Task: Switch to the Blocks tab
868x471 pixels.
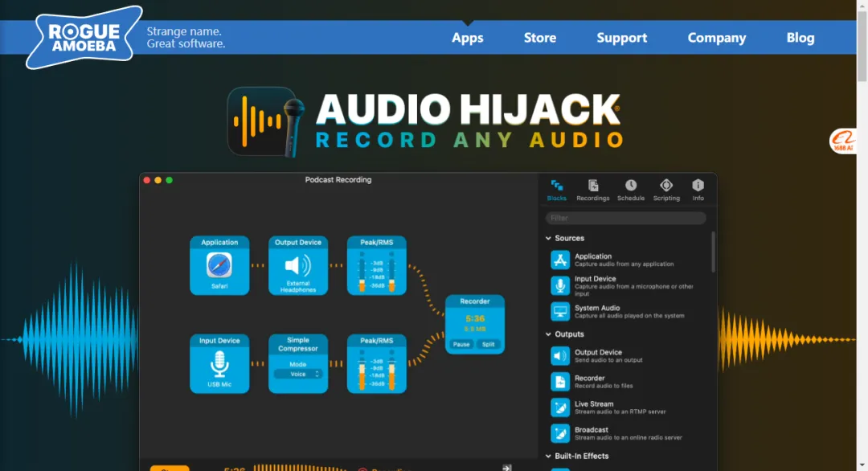Action: (556, 190)
